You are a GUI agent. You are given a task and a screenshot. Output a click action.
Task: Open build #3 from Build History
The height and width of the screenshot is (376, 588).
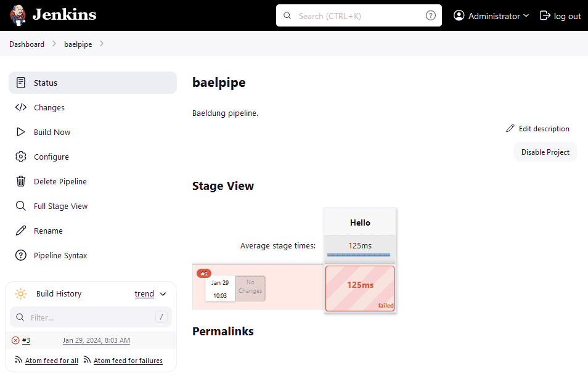click(25, 340)
